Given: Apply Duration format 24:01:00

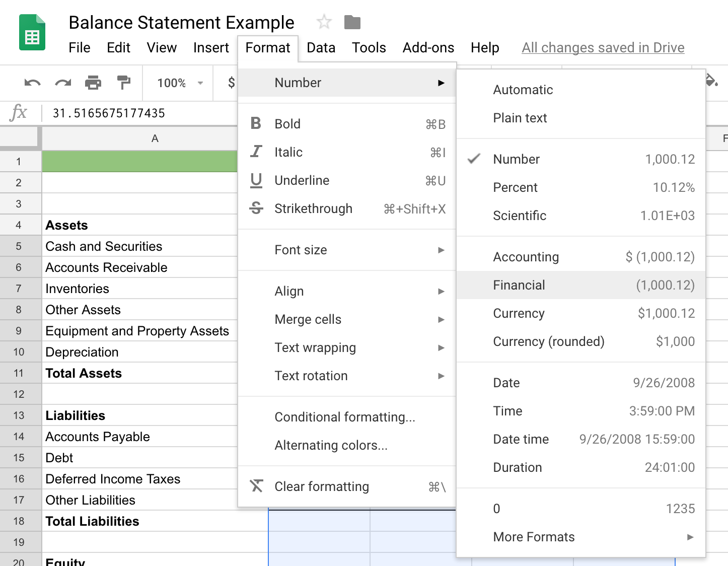Looking at the screenshot, I should tap(581, 467).
